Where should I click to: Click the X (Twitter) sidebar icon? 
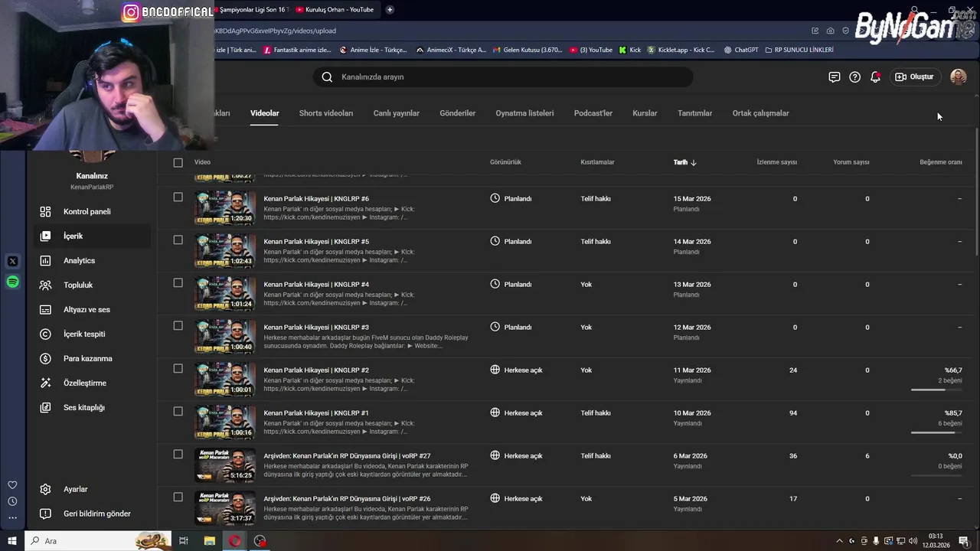coord(12,261)
